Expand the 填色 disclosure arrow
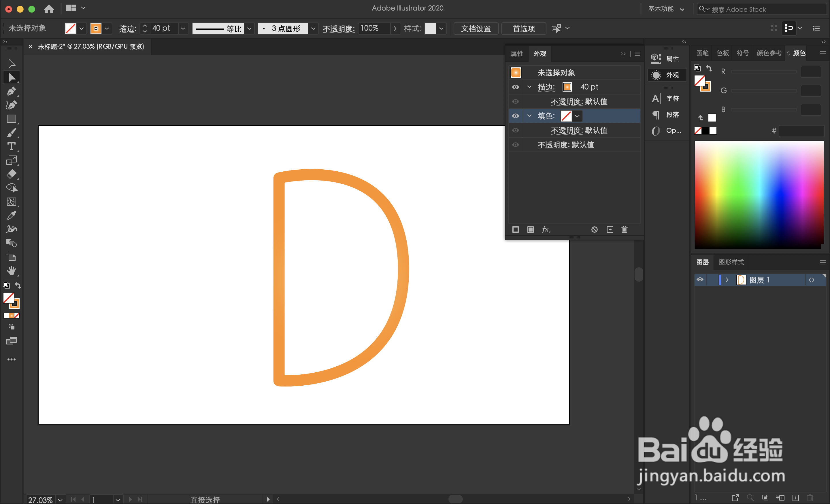830x504 pixels. (x=529, y=116)
